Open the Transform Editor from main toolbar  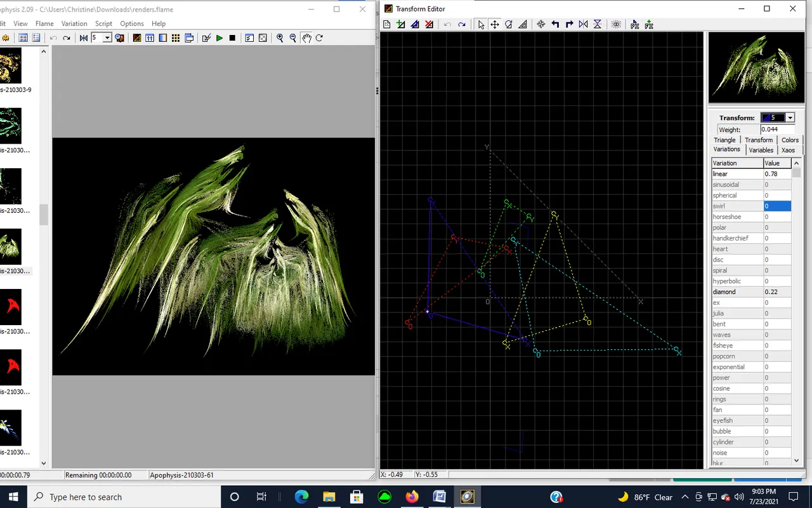coord(136,38)
